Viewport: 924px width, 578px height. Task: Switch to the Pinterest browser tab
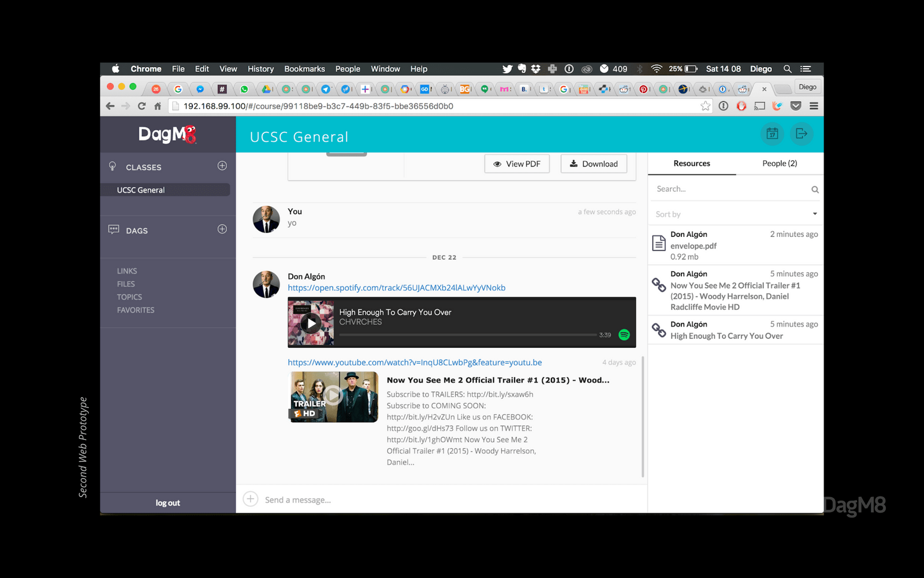tap(643, 89)
